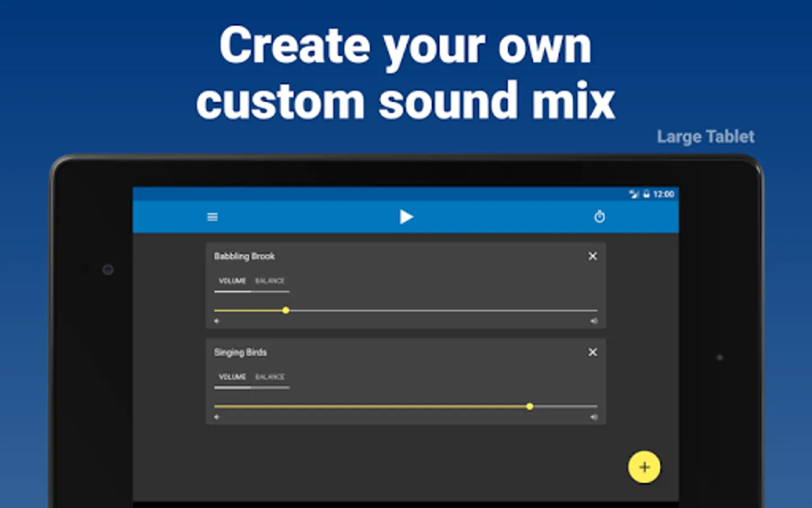Click the battery icon in the status bar
This screenshot has height=508, width=812.
tap(646, 194)
